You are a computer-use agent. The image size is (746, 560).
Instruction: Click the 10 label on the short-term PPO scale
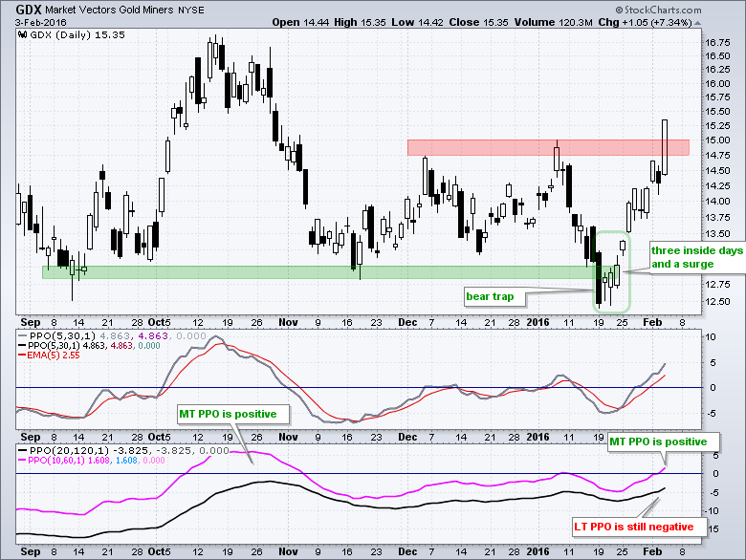pos(711,337)
